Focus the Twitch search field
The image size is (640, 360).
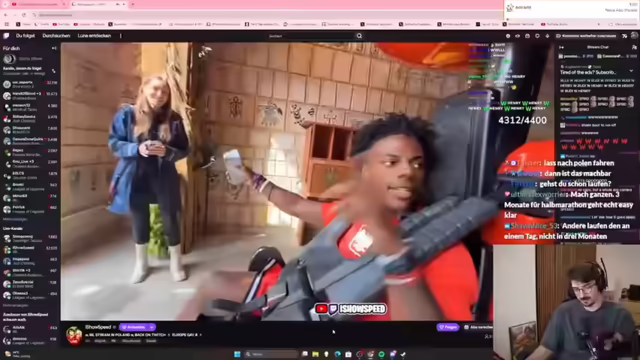[310, 36]
